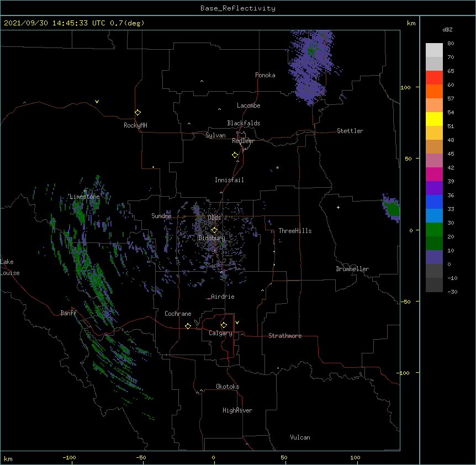The width and height of the screenshot is (476, 465).
Task: Click the Lake Louise label
Action: pyautogui.click(x=10, y=267)
